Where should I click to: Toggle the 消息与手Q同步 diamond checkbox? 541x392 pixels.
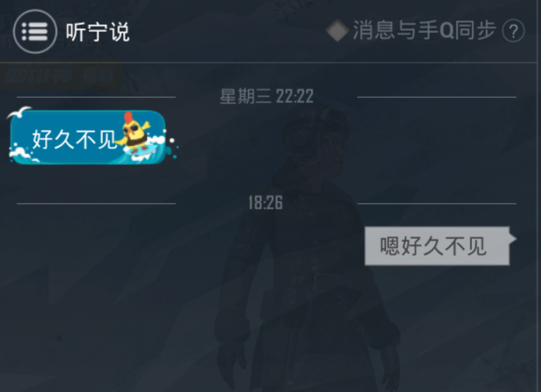338,30
